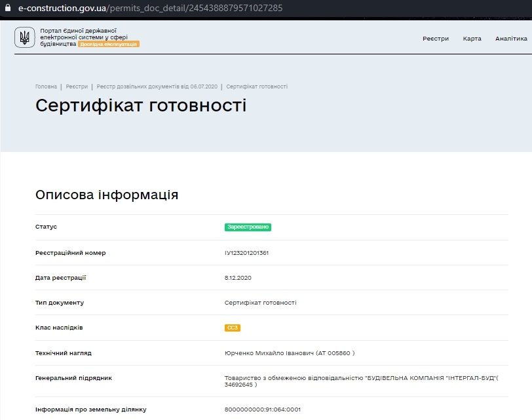Click the Клас наслідків label
The width and height of the screenshot is (532, 420).
coord(59,328)
